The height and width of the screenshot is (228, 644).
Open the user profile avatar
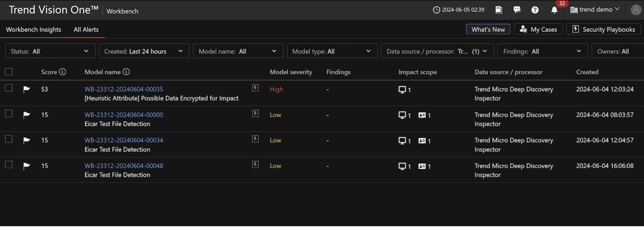click(636, 10)
